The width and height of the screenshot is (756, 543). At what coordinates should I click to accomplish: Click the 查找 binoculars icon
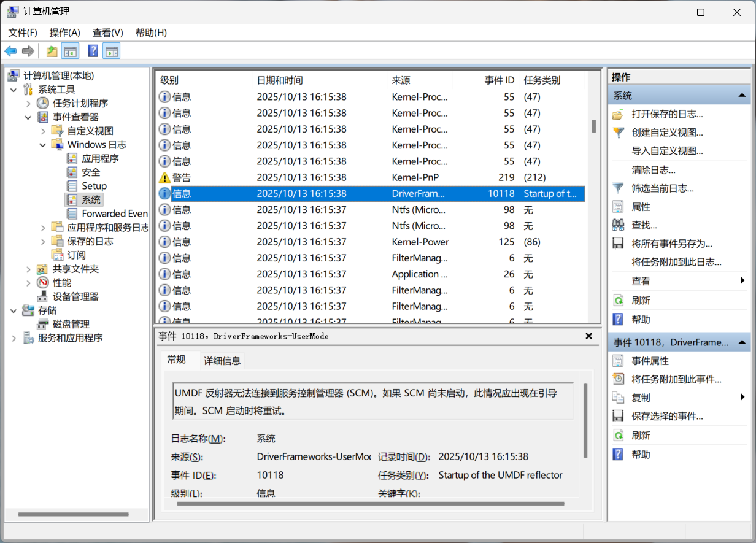[619, 225]
